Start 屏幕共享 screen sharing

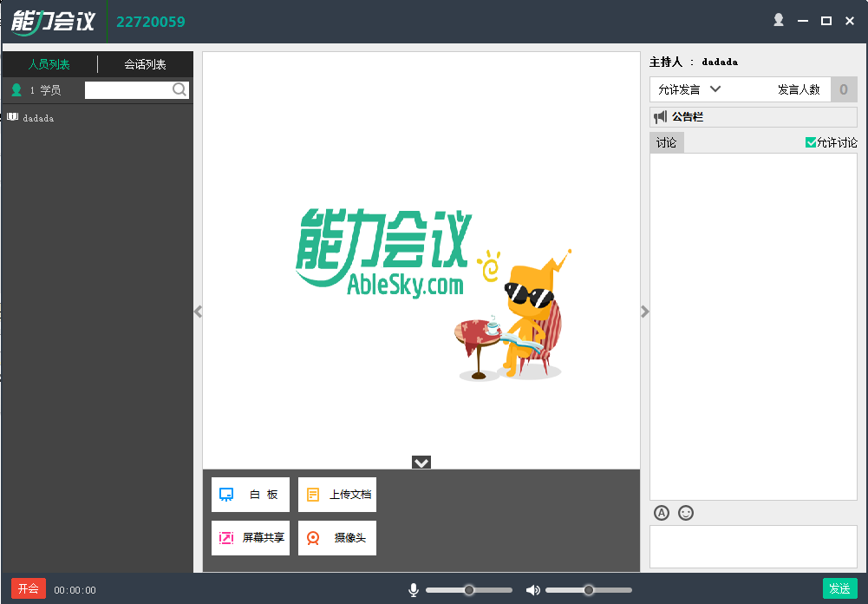pos(251,537)
